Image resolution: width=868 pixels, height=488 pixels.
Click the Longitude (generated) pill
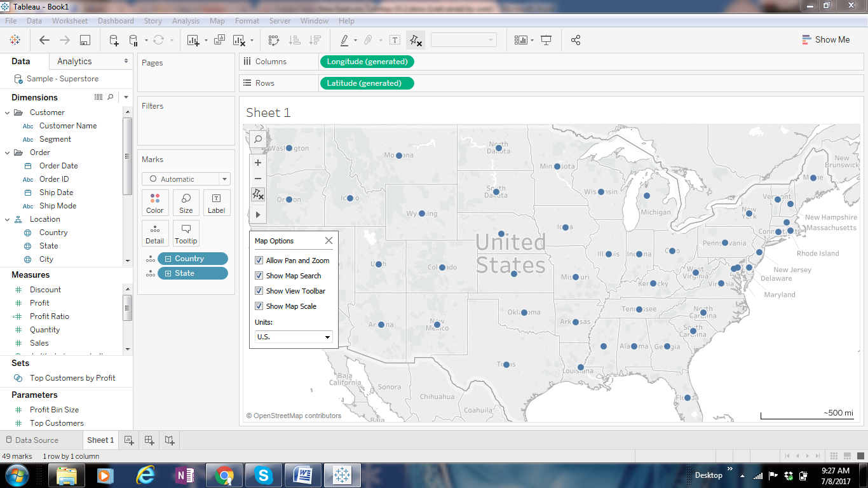[367, 62]
